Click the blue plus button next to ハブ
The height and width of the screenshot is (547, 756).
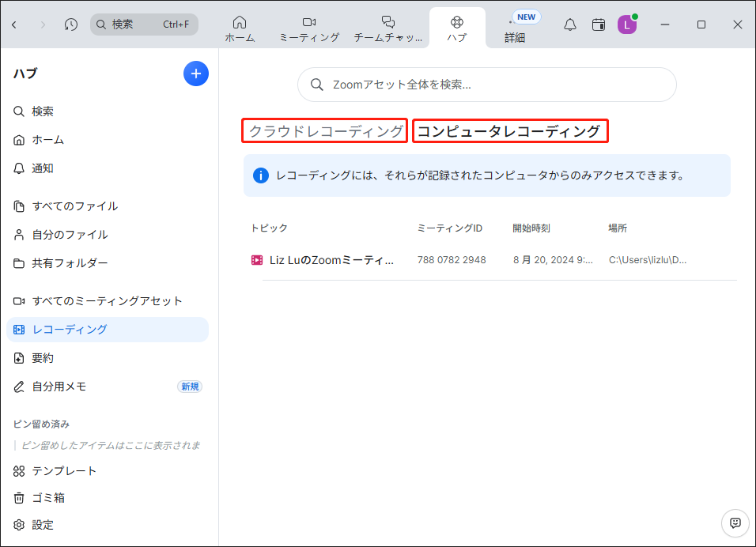click(x=195, y=74)
